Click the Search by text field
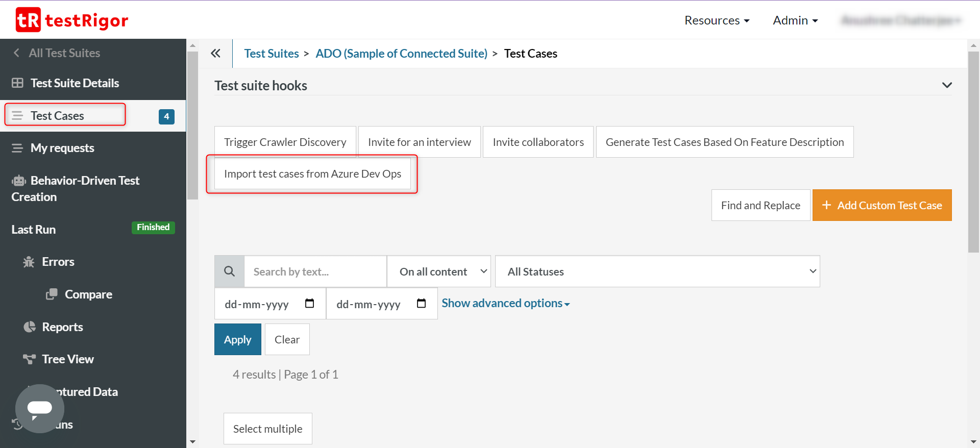 315,271
